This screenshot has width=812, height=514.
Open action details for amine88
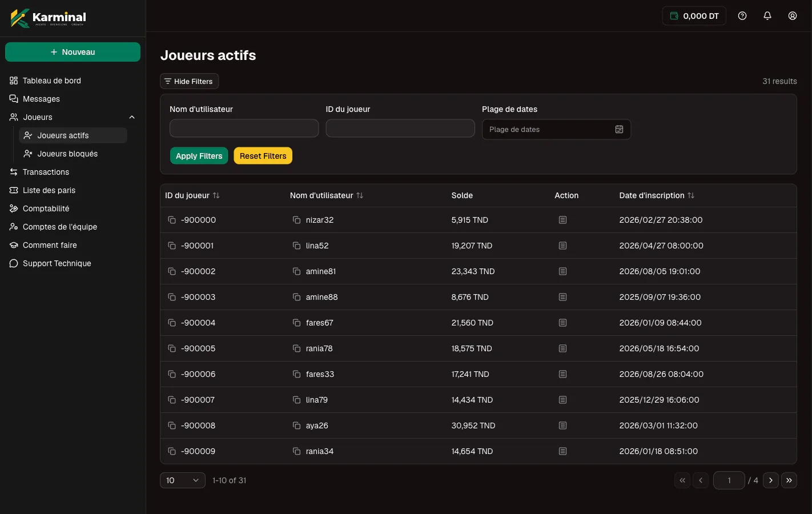(x=562, y=297)
